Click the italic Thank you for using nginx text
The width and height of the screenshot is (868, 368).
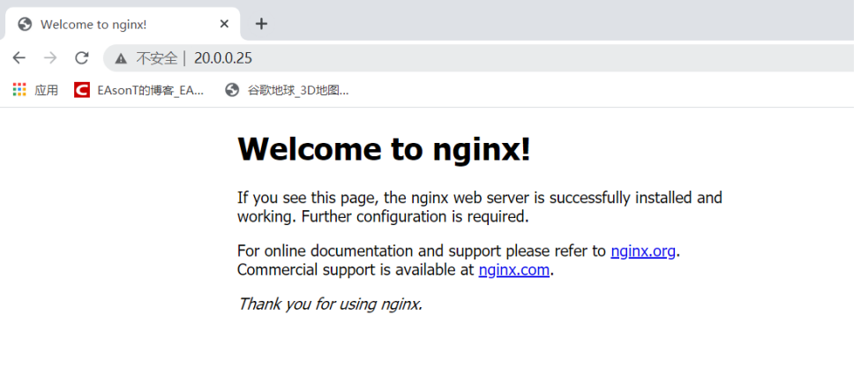(330, 304)
